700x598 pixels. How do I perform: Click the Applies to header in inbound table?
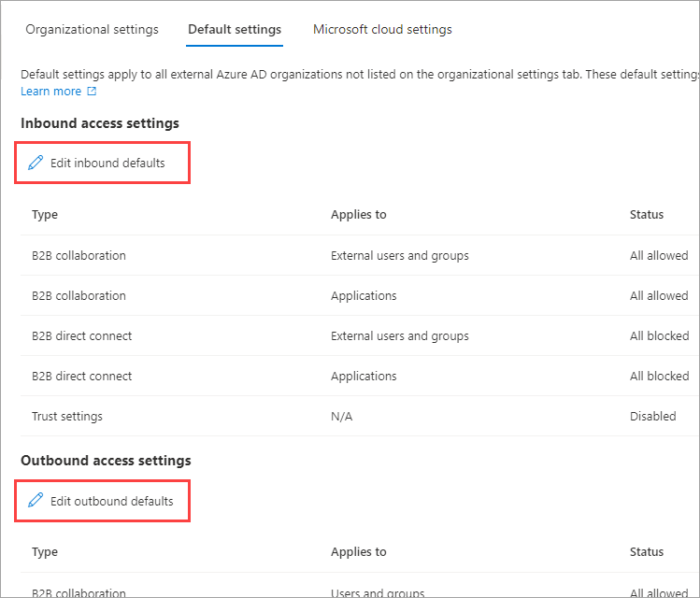(x=358, y=215)
